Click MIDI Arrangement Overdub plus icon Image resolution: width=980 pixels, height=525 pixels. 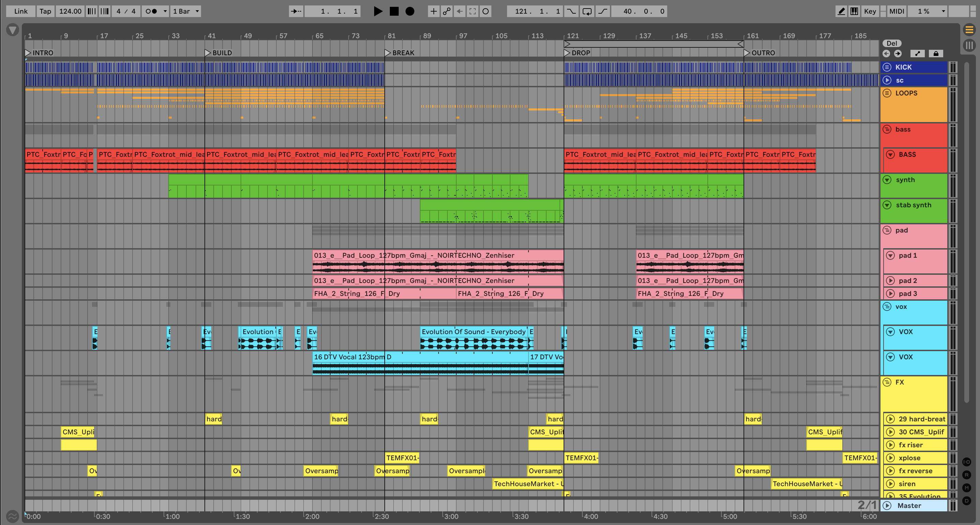[x=433, y=11]
